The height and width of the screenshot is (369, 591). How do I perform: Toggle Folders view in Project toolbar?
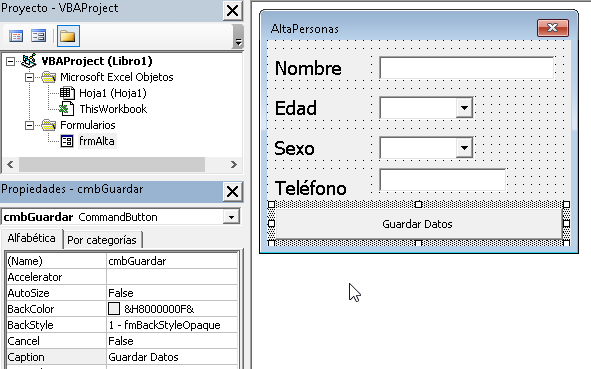tap(68, 36)
